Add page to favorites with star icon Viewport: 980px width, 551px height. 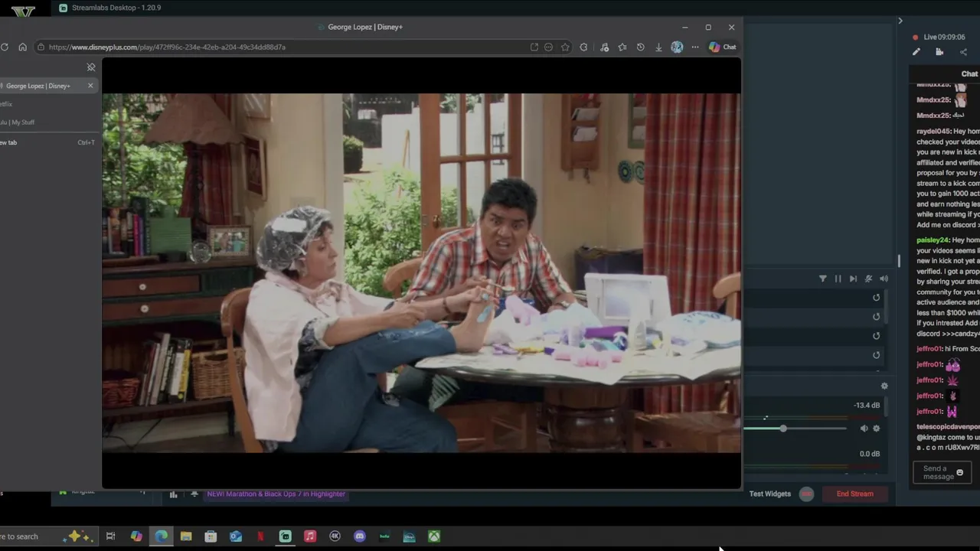pyautogui.click(x=565, y=47)
